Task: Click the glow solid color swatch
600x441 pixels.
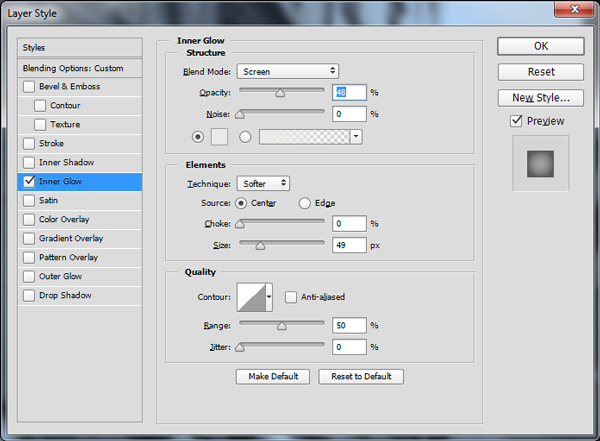Action: point(221,136)
